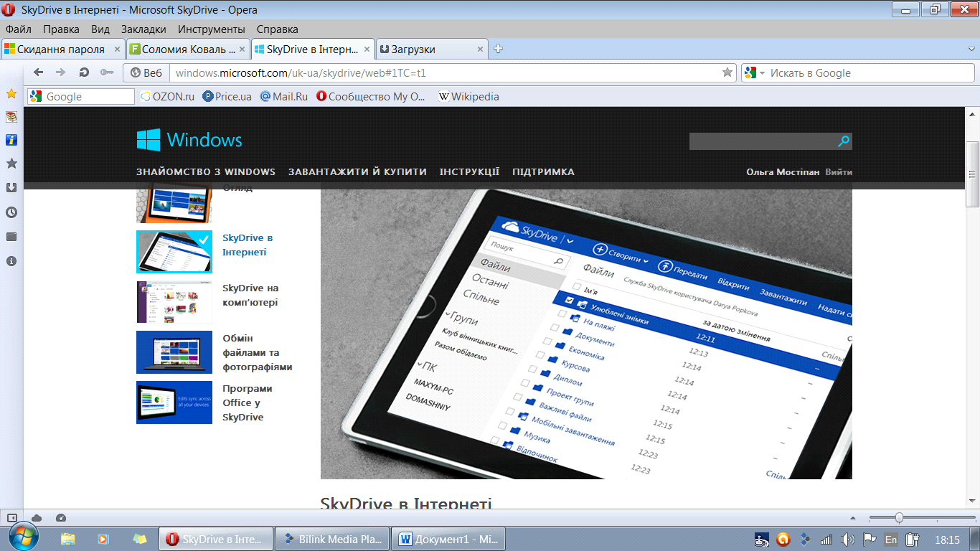
Task: Open the Downloads panel in Opera sidebar
Action: [11, 188]
